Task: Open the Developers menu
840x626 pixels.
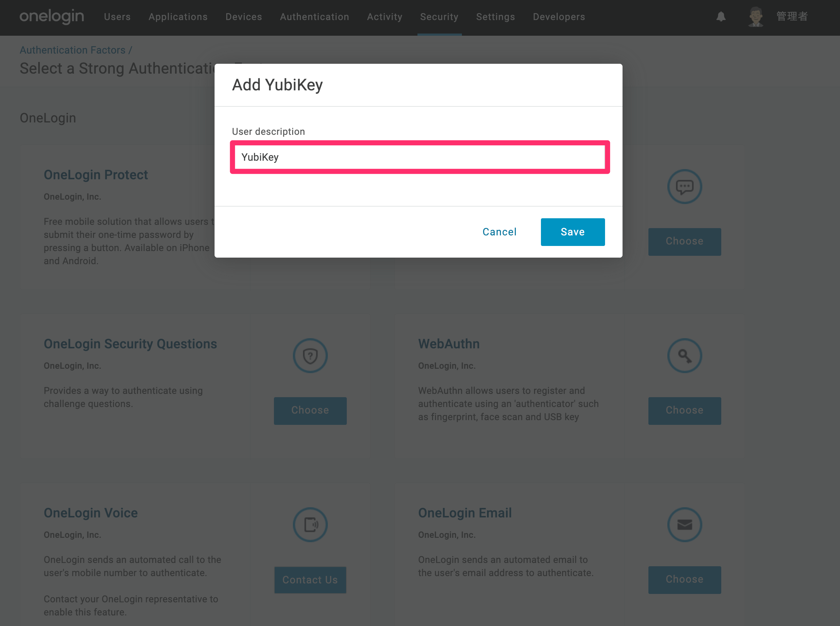Action: pos(559,17)
